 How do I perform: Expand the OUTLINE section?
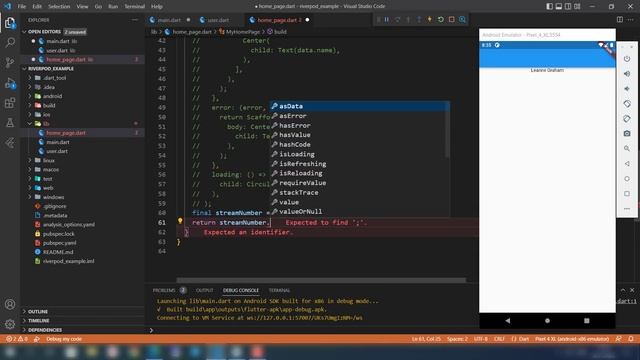tap(38, 311)
